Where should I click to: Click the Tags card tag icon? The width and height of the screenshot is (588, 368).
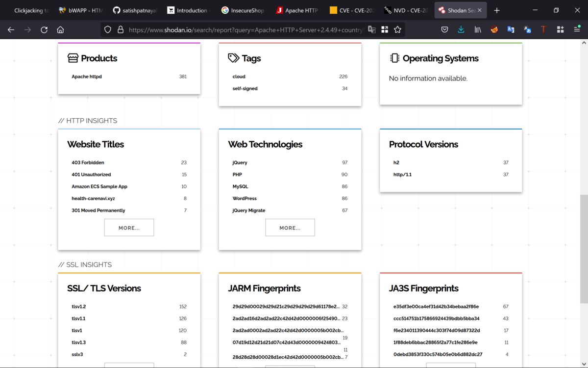click(x=234, y=58)
